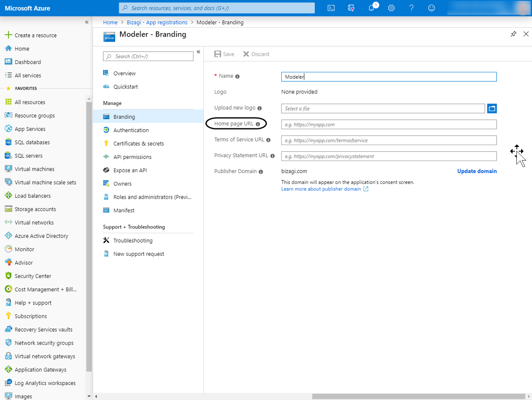Click the Home page URL input
532x400 pixels.
coord(389,124)
